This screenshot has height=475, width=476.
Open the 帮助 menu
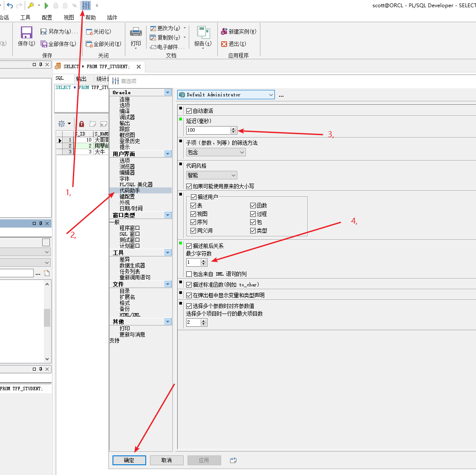pos(90,17)
